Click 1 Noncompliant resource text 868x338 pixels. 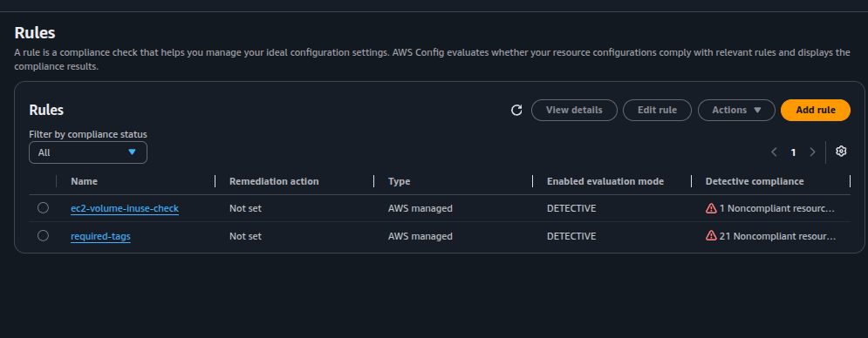point(776,208)
